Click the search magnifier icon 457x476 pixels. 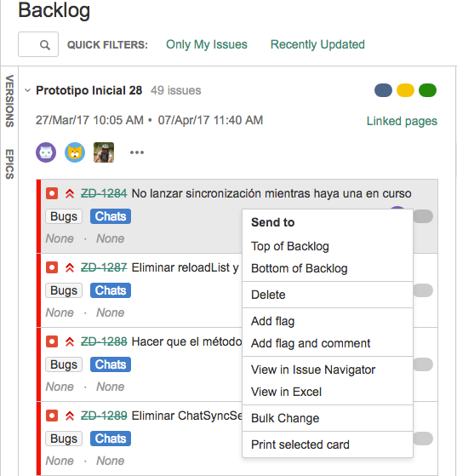pyautogui.click(x=45, y=45)
